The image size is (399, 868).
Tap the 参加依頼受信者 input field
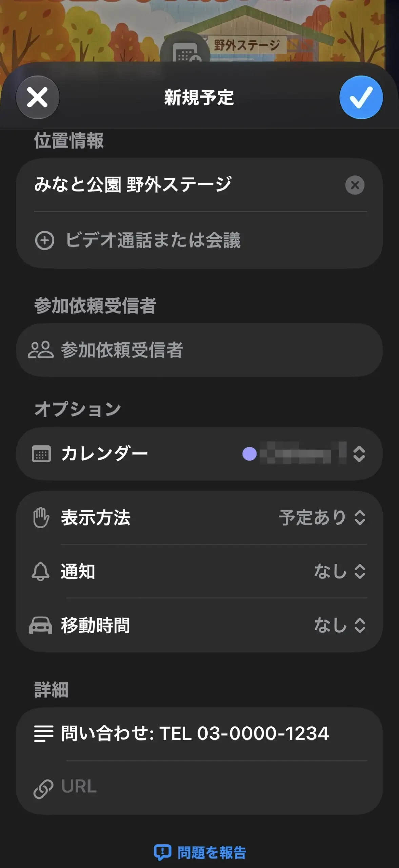point(199,350)
